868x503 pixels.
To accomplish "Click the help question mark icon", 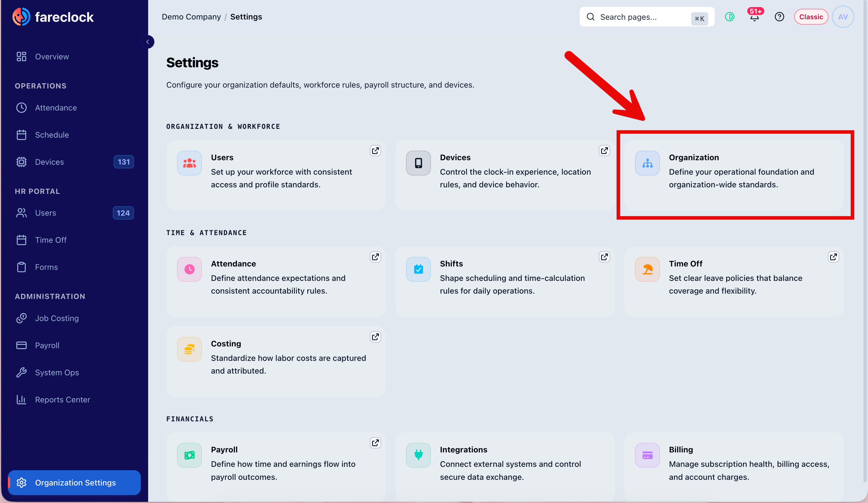I will 779,17.
